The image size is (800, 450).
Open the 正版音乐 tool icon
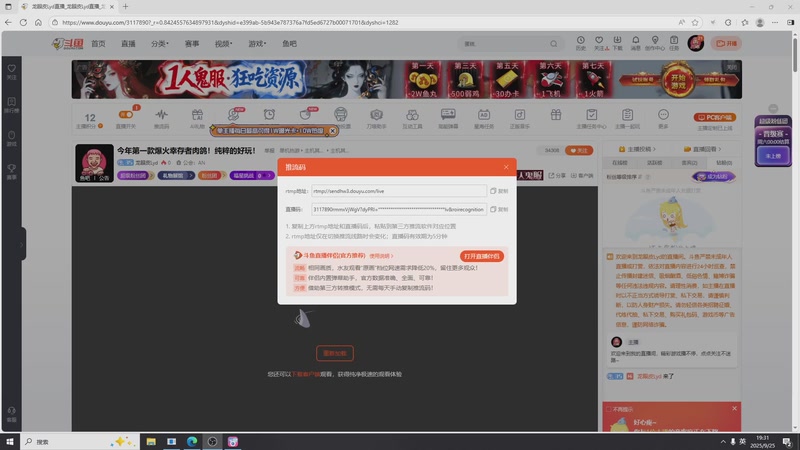point(519,118)
